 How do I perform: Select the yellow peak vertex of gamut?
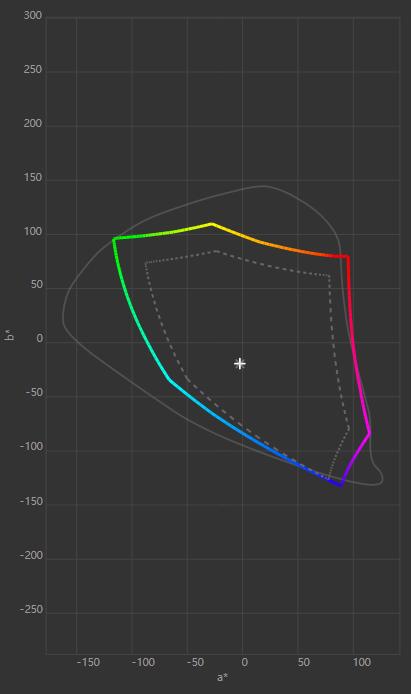click(x=211, y=224)
